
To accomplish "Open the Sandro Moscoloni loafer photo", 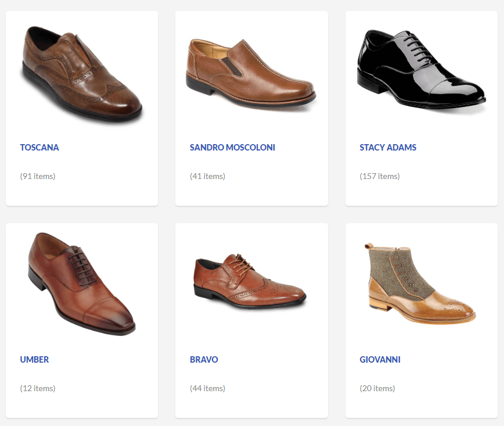I will (x=251, y=73).
